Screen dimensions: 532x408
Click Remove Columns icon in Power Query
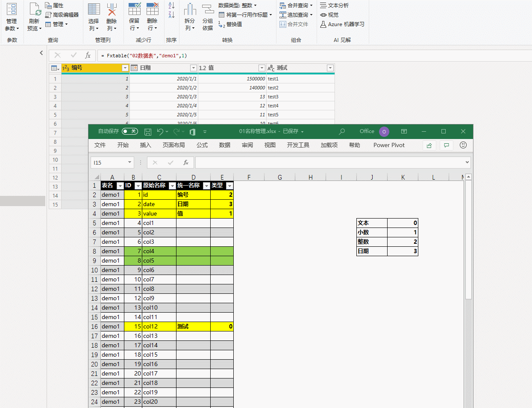(x=112, y=9)
